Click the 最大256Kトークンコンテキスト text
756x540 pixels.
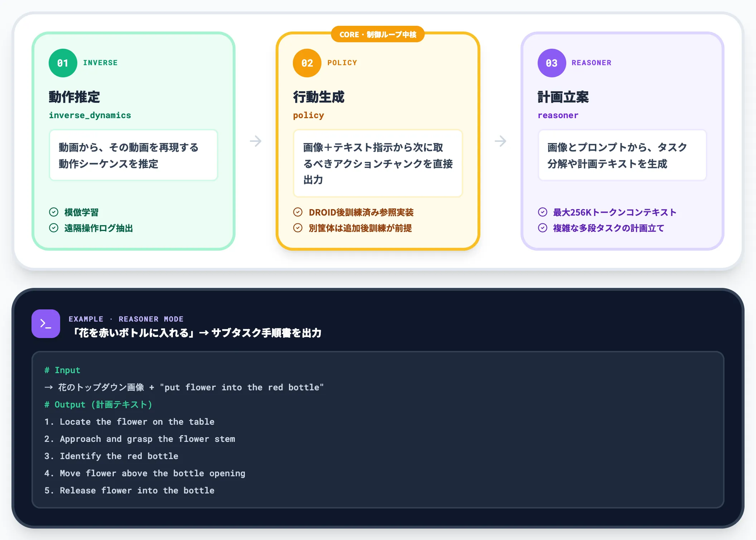615,212
